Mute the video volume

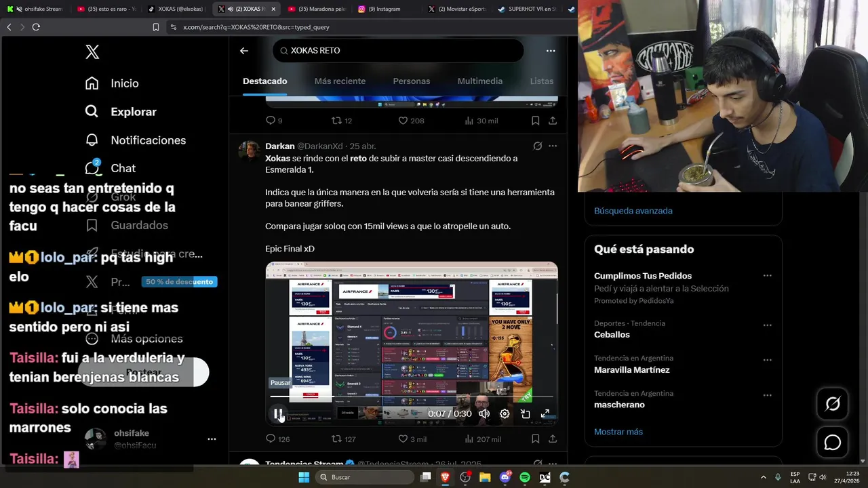click(484, 413)
